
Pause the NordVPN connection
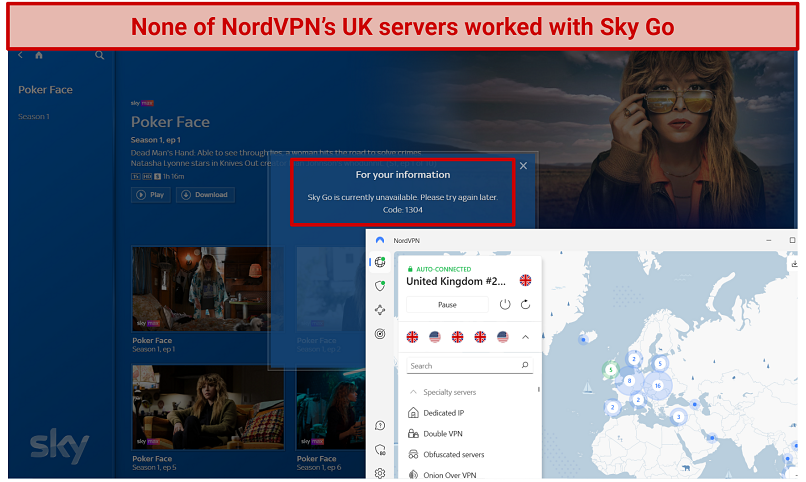pos(447,305)
